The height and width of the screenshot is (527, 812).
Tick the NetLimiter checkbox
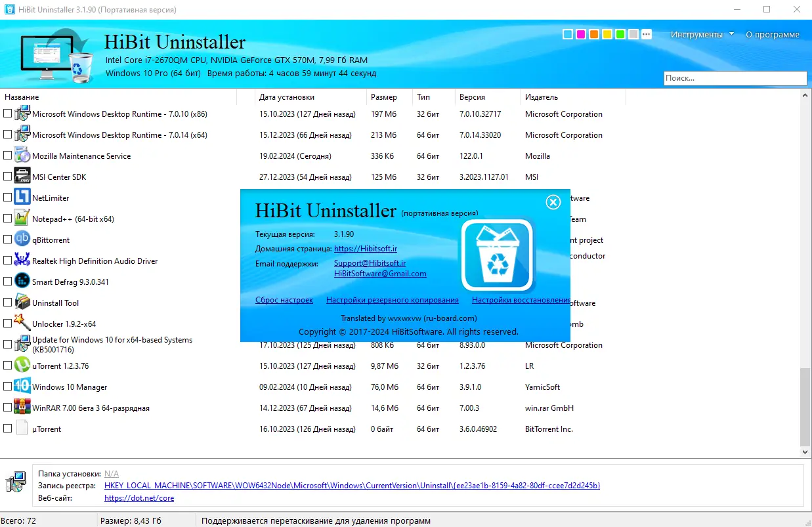(8, 198)
